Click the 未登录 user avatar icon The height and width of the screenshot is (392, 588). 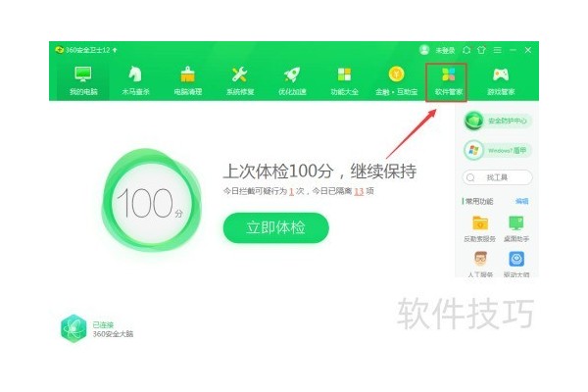(424, 50)
